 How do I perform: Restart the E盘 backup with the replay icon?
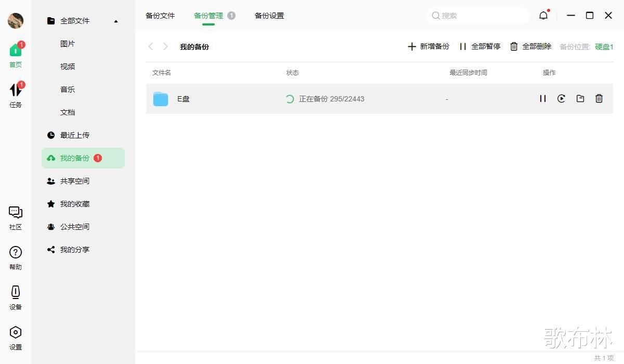(x=561, y=98)
